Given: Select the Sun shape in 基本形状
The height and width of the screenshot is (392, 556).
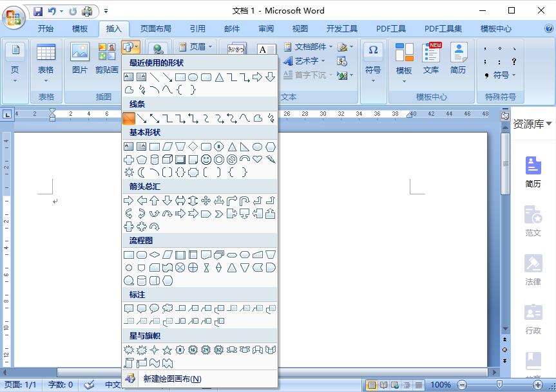Looking at the screenshot, I should (129, 173).
